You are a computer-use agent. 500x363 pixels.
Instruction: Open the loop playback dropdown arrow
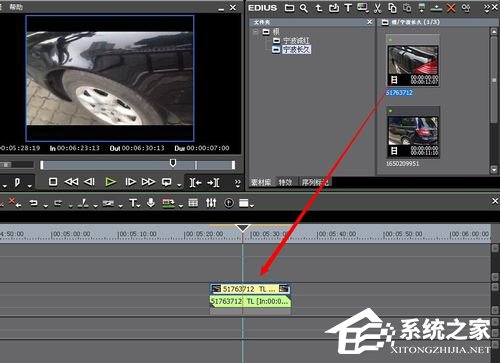[x=180, y=185]
